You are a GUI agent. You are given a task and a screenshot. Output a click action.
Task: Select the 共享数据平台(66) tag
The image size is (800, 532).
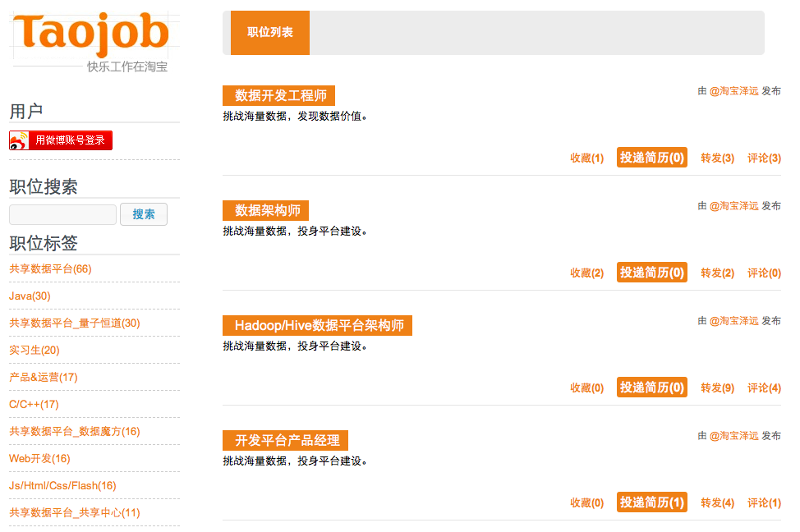pyautogui.click(x=50, y=269)
